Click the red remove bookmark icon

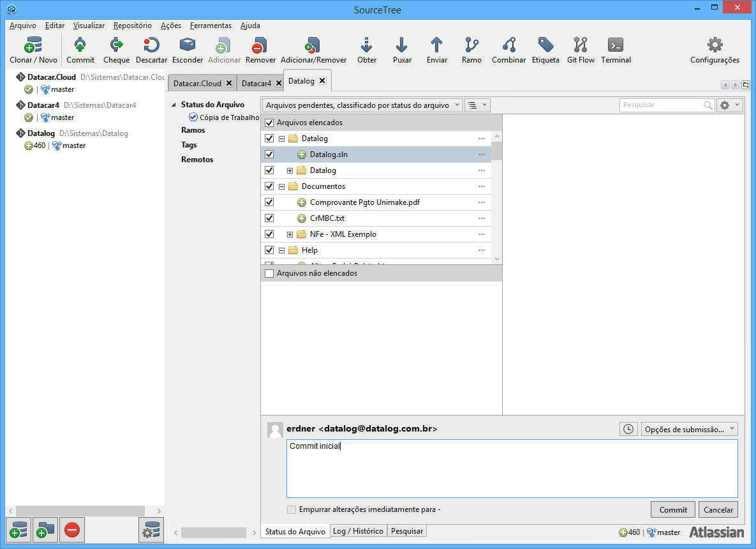(x=72, y=530)
